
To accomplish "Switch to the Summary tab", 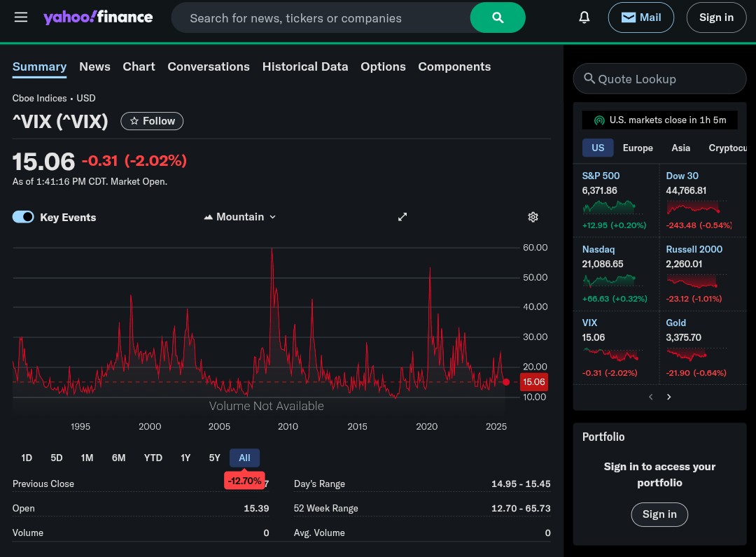I will coord(39,67).
